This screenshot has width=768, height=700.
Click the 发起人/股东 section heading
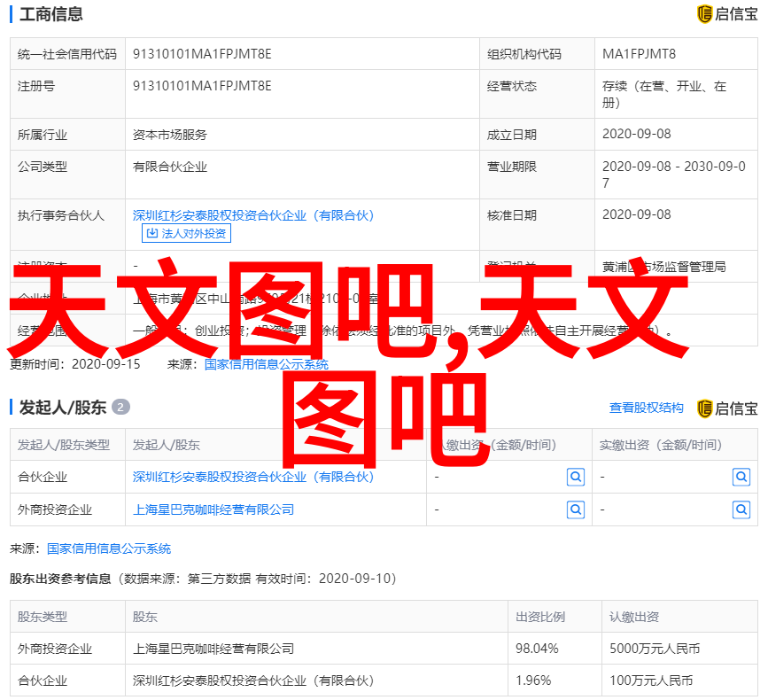point(63,408)
